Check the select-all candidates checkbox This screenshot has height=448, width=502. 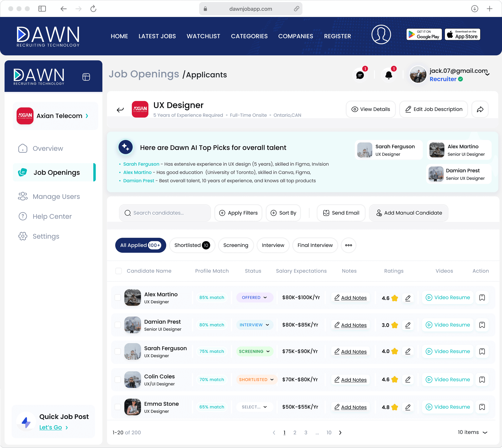(118, 271)
